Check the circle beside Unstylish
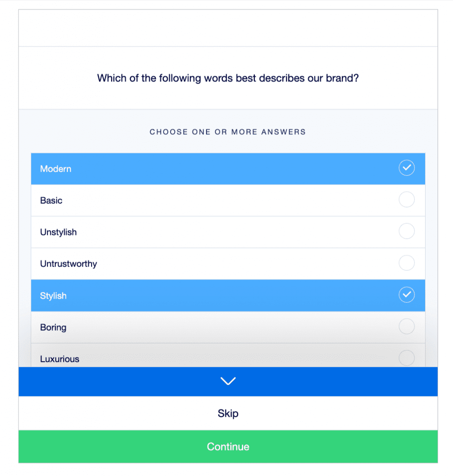 [x=407, y=231]
